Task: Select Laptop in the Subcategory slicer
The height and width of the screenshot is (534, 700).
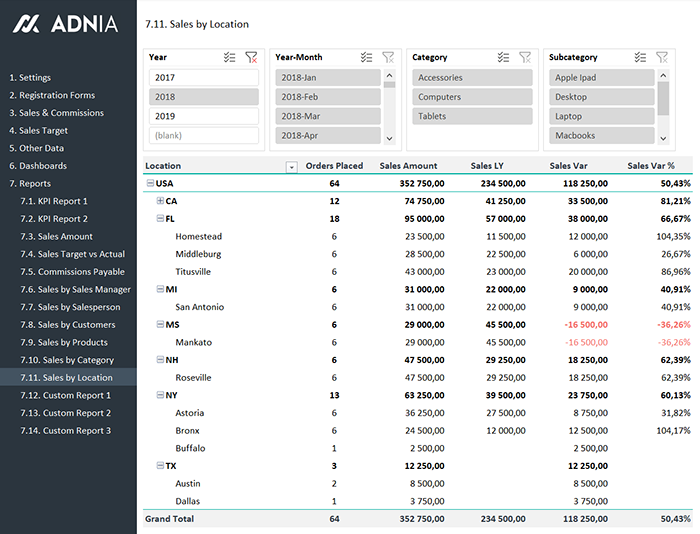Action: point(601,116)
